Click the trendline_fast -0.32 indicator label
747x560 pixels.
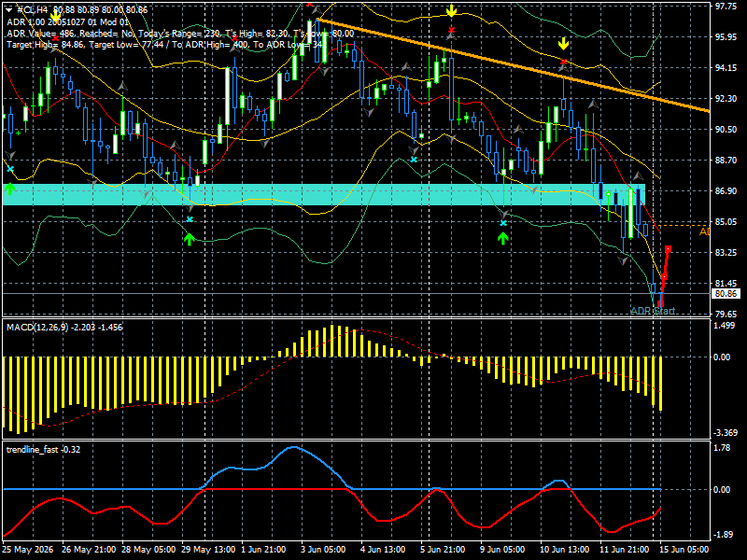click(x=43, y=450)
